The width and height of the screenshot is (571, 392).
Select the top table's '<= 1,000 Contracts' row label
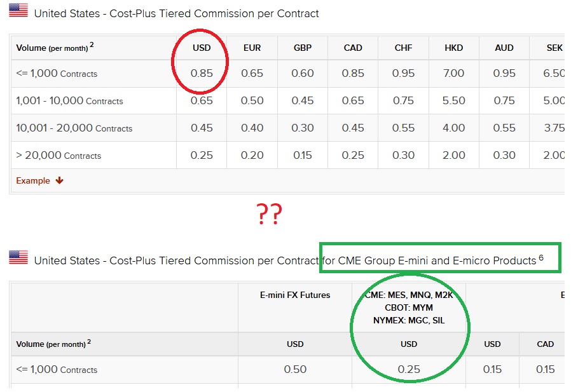57,74
